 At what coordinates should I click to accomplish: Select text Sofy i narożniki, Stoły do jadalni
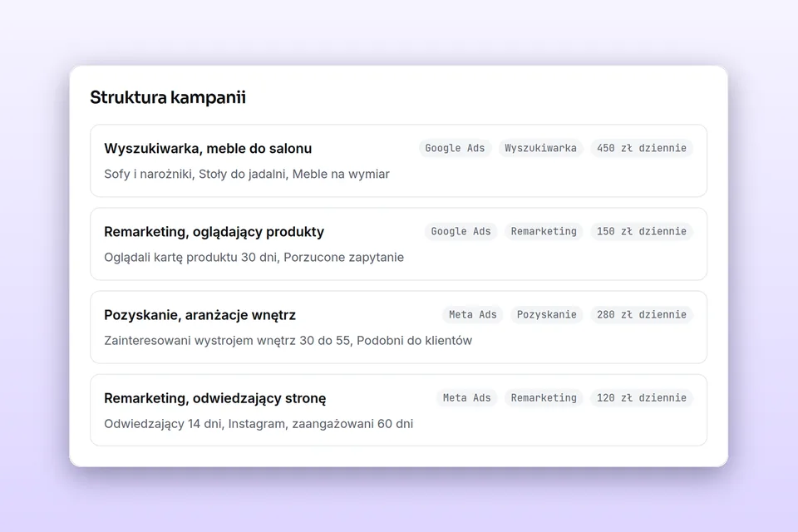(196, 174)
